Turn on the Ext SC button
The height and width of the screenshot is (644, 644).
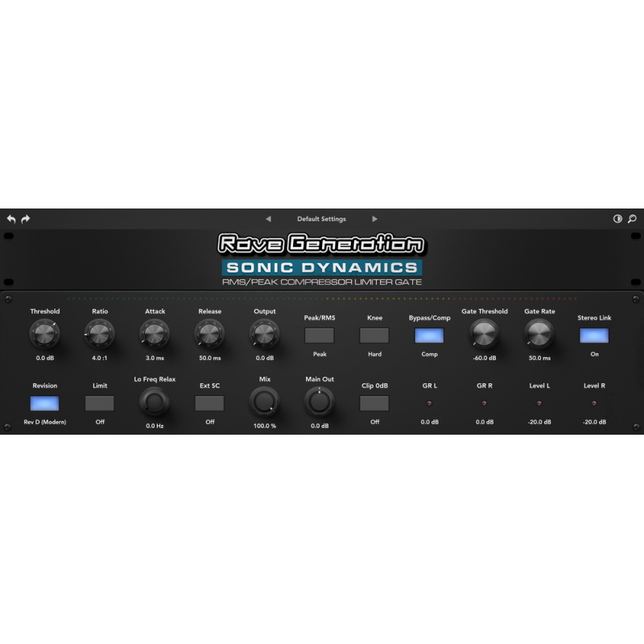[208, 401]
